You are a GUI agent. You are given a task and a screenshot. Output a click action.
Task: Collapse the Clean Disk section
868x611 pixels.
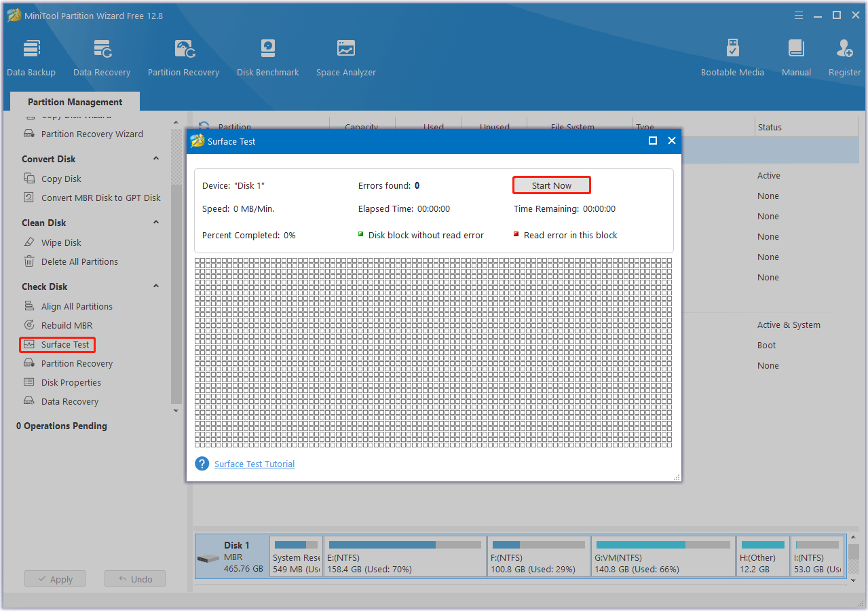coord(155,222)
